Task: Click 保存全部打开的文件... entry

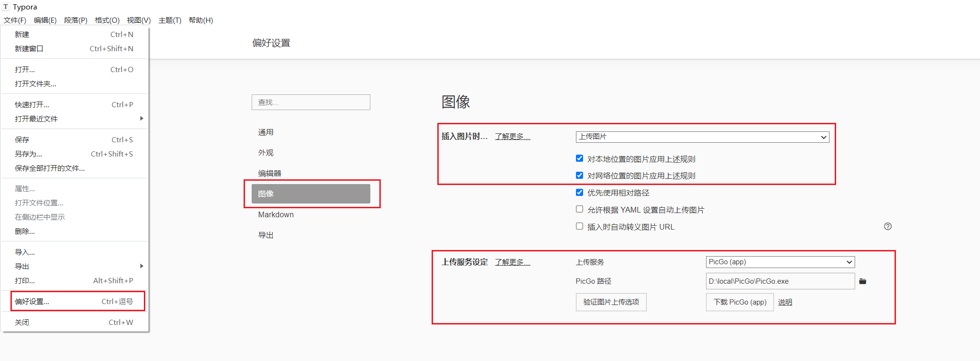Action: pos(75,168)
